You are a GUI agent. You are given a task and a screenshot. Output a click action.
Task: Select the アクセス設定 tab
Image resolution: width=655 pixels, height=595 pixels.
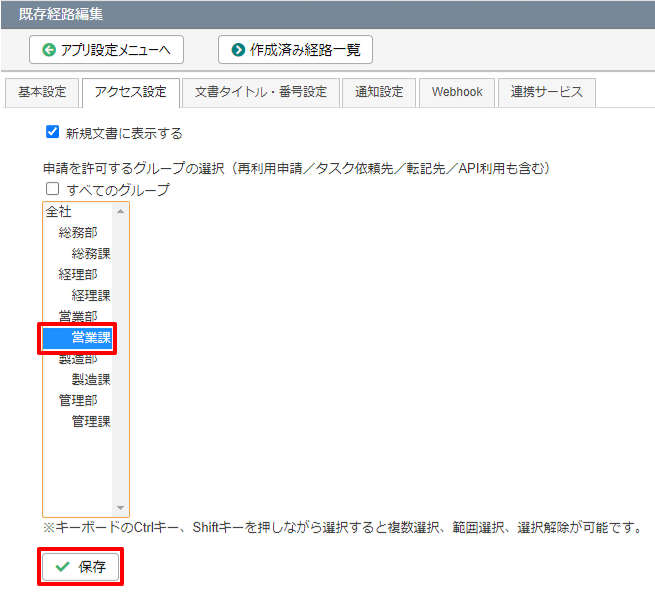pyautogui.click(x=131, y=92)
